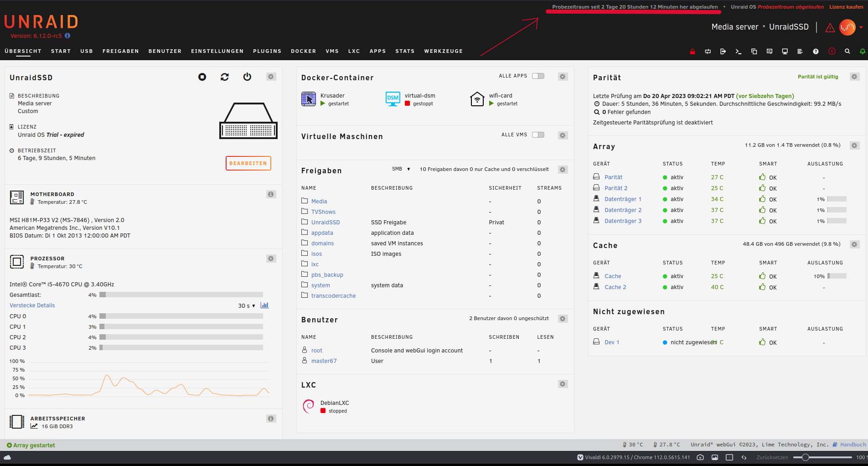Viewport: 868px width, 466px height.
Task: Click the warning triangle icon near avatar
Action: pos(830,28)
